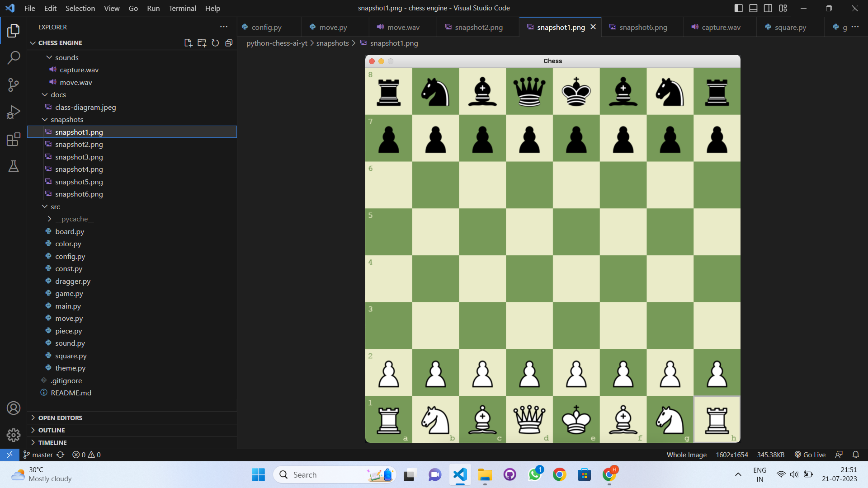Collapse all folders in explorer

(x=229, y=43)
